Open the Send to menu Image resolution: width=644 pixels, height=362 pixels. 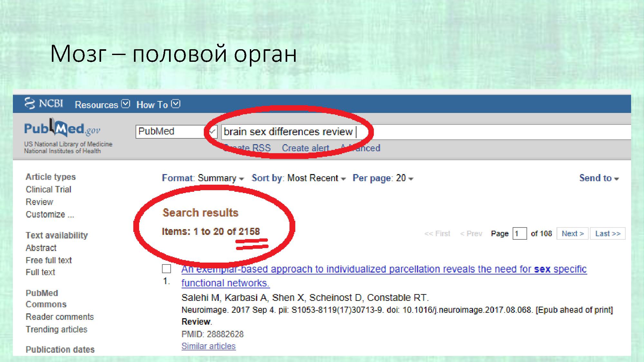coord(599,178)
